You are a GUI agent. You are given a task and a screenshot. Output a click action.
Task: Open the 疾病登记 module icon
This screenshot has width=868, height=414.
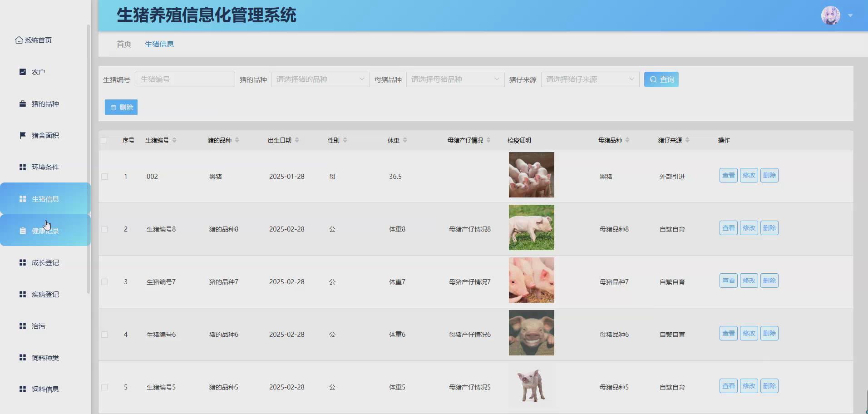point(22,294)
